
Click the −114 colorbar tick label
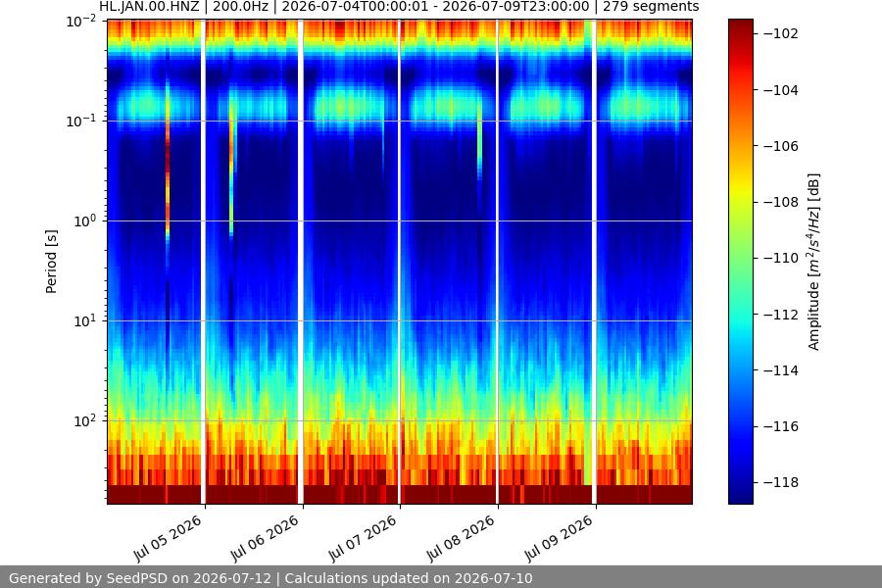click(x=781, y=370)
